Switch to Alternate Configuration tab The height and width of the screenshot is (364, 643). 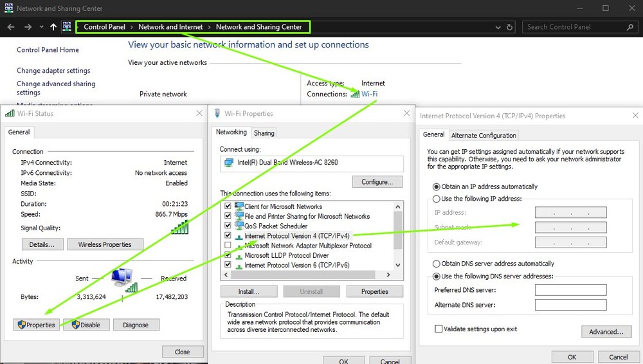point(484,136)
